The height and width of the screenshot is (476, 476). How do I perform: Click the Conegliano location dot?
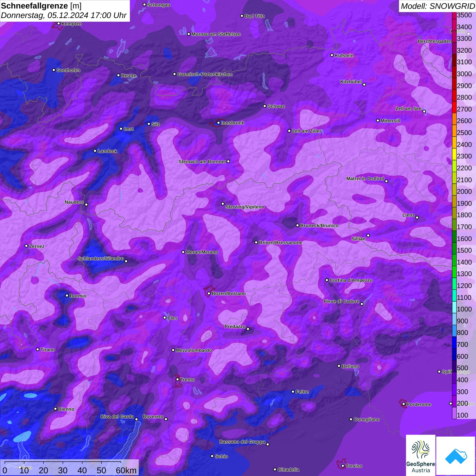coord(351,419)
